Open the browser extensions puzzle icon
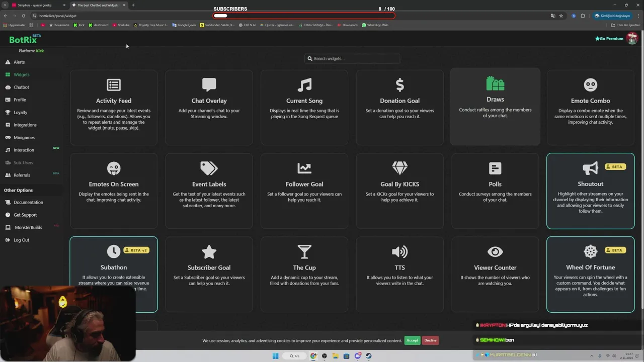This screenshot has width=644, height=362. click(583, 16)
